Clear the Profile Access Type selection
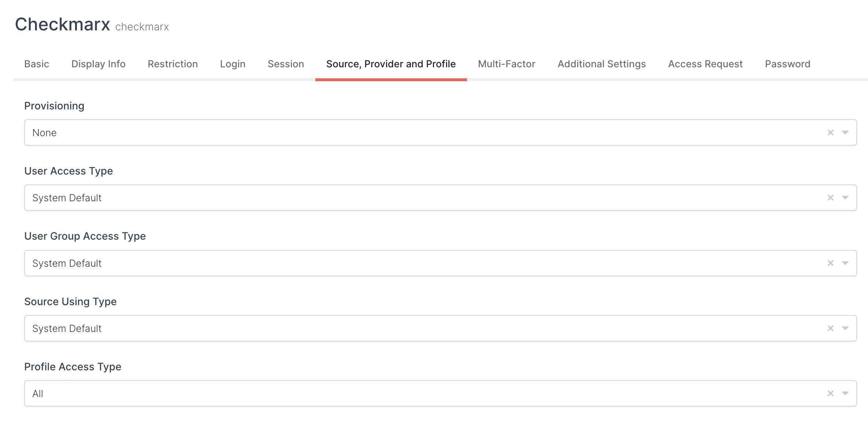 pos(830,393)
